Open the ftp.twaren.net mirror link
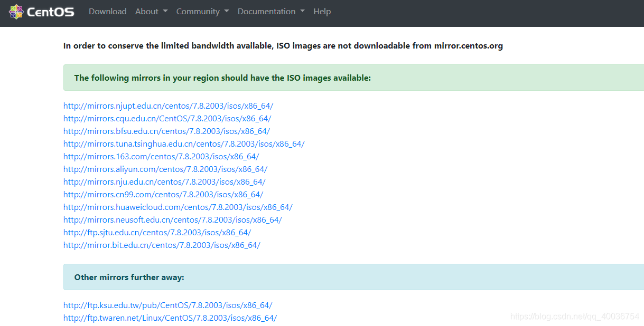 [170, 318]
